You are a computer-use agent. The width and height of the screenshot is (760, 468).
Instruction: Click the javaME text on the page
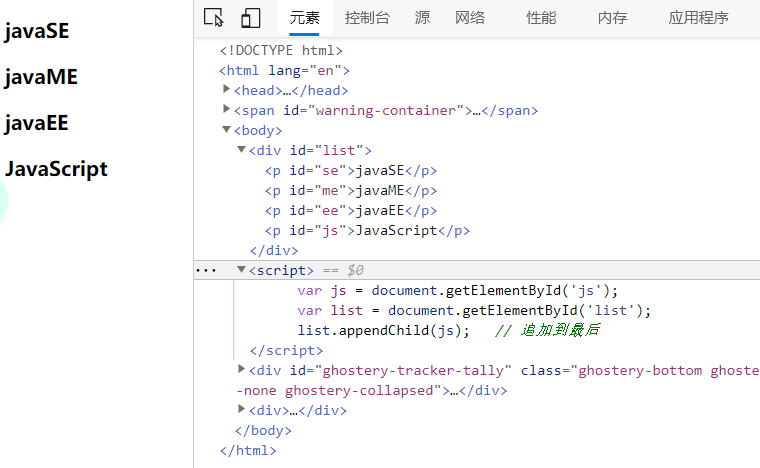(x=41, y=77)
